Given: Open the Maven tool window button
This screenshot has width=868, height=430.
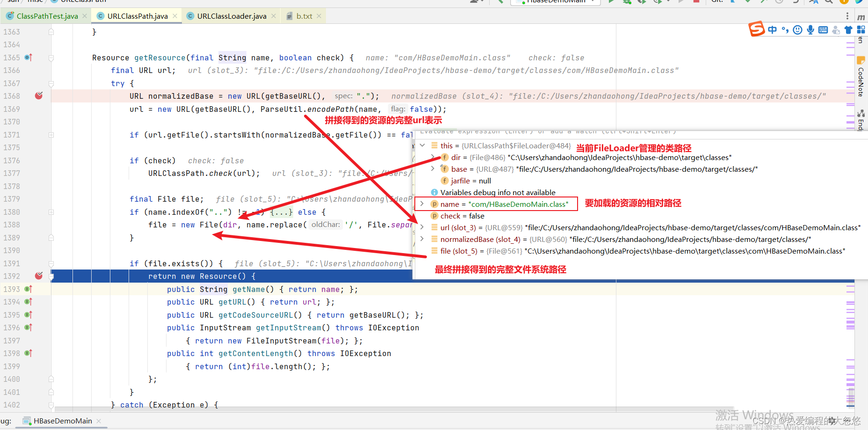Looking at the screenshot, I should tap(861, 17).
